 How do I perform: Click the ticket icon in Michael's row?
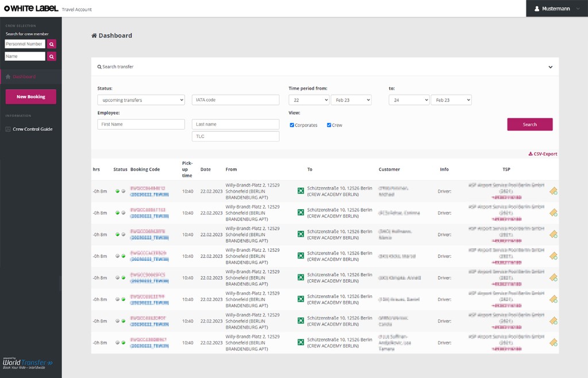[554, 191]
